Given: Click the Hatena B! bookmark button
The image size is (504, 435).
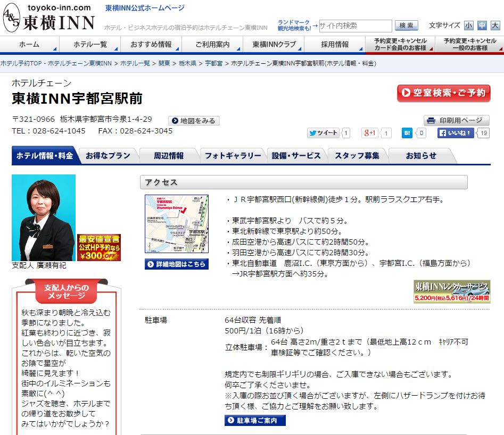Looking at the screenshot, I should coord(407,133).
